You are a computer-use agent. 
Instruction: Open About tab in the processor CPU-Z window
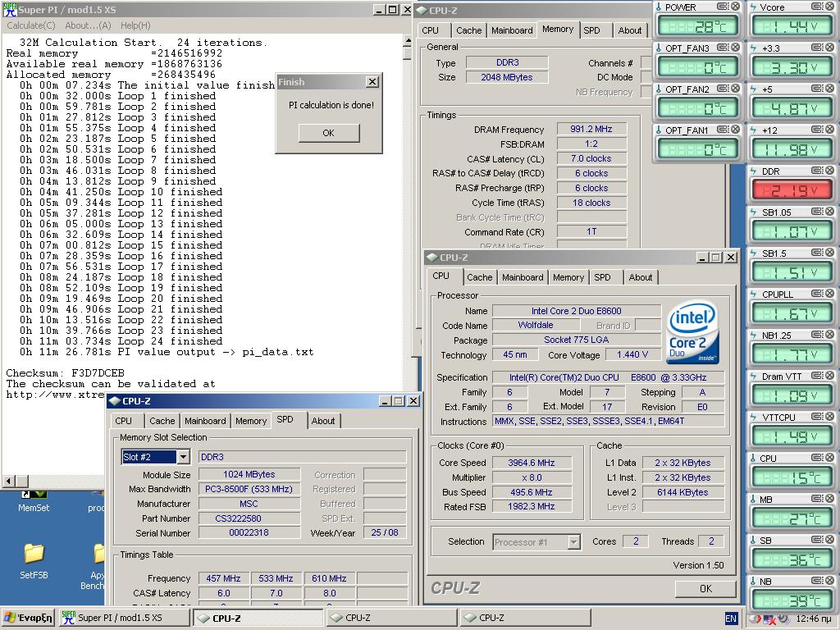(640, 277)
